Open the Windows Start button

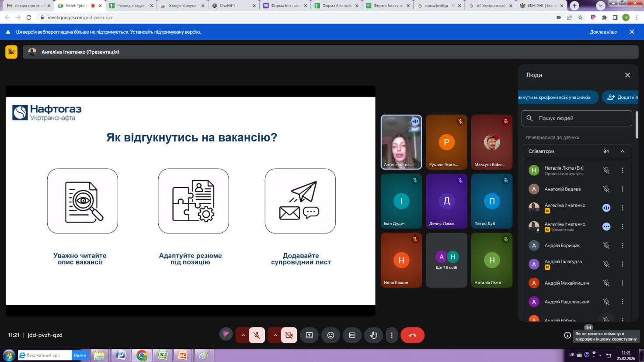tap(8, 355)
